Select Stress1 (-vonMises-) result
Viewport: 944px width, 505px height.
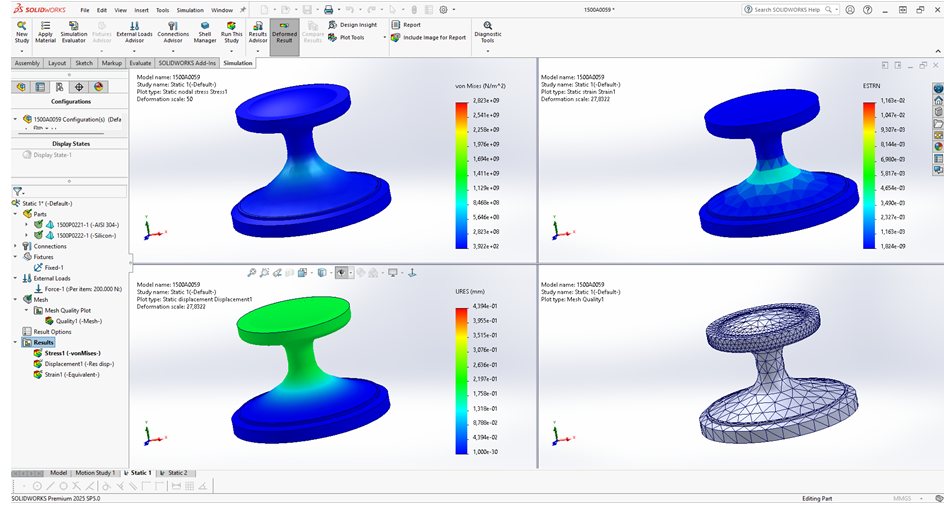67,353
